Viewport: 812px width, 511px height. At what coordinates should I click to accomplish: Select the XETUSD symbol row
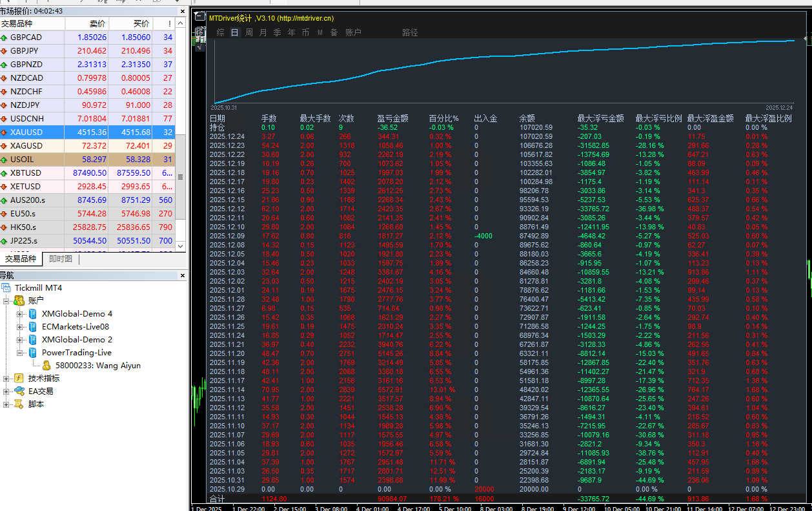[88, 186]
